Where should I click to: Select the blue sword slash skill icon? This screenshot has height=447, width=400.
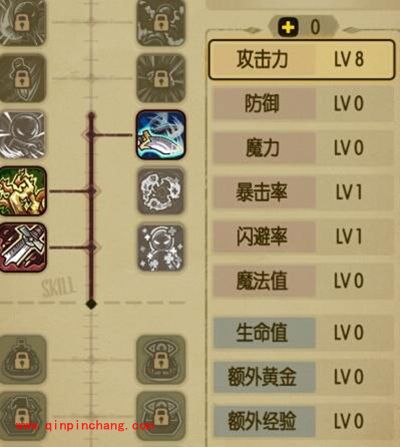tap(161, 135)
